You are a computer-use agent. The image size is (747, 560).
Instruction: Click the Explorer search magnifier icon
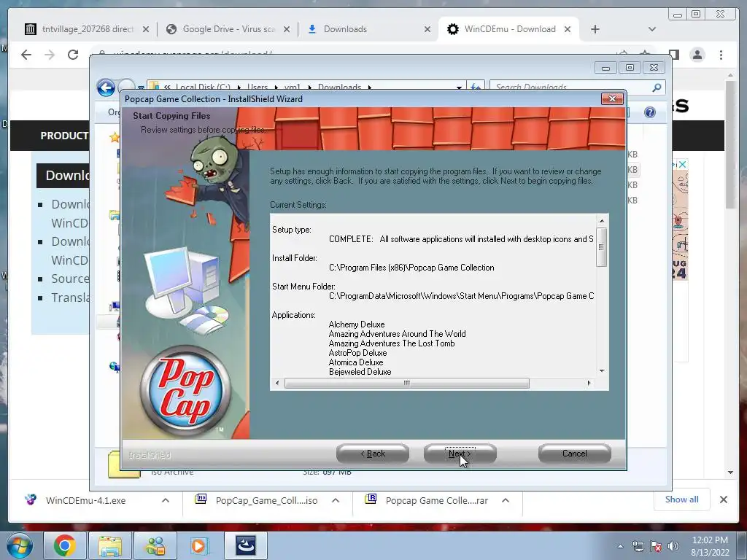coord(657,87)
